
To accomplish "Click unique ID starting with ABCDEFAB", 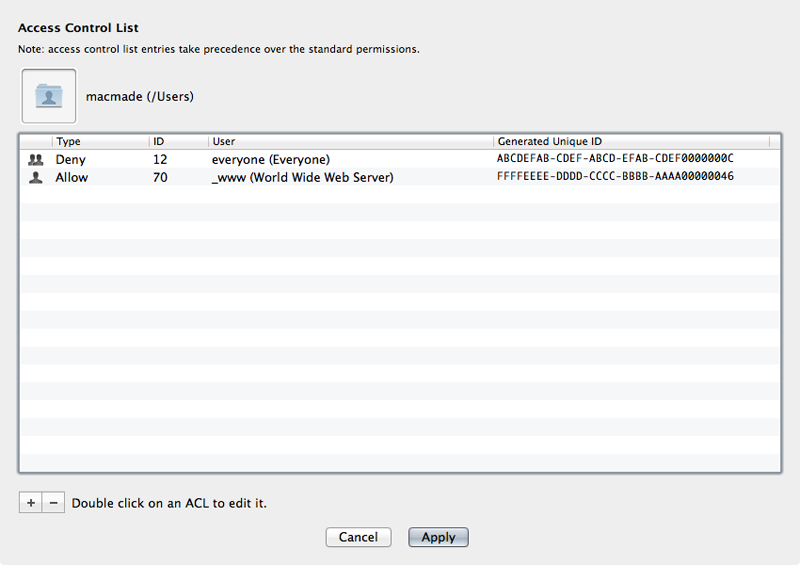I will click(615, 159).
